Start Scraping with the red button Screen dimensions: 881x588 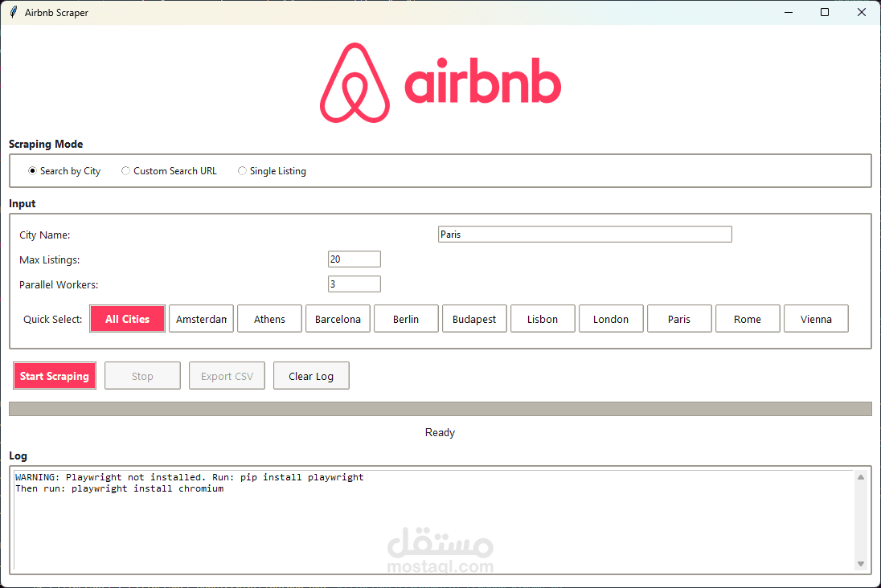coord(55,376)
